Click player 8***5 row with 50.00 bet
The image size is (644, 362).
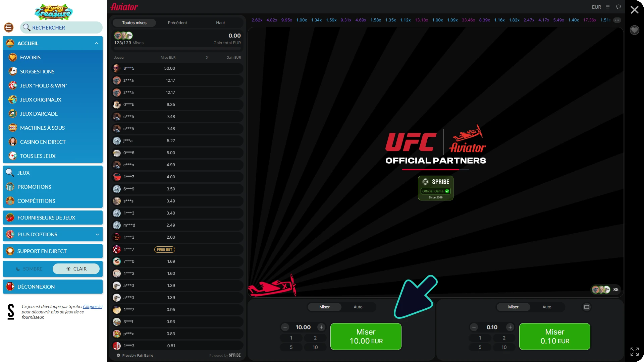(177, 68)
